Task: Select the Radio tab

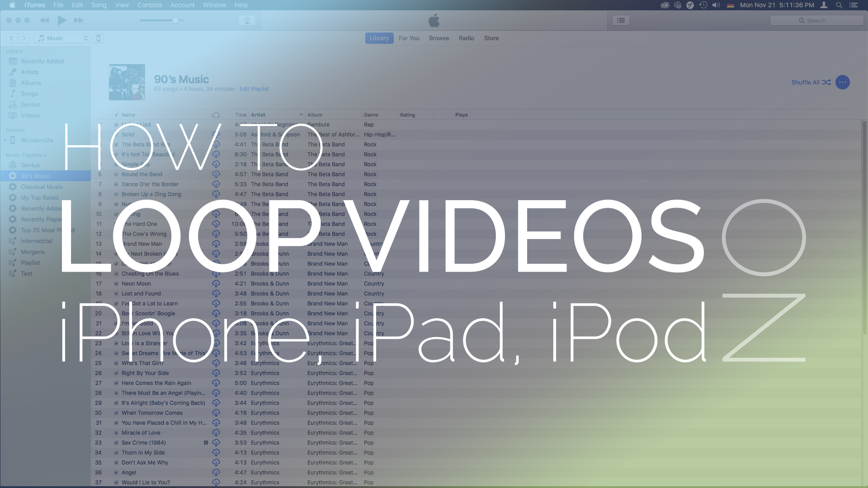Action: click(x=466, y=38)
